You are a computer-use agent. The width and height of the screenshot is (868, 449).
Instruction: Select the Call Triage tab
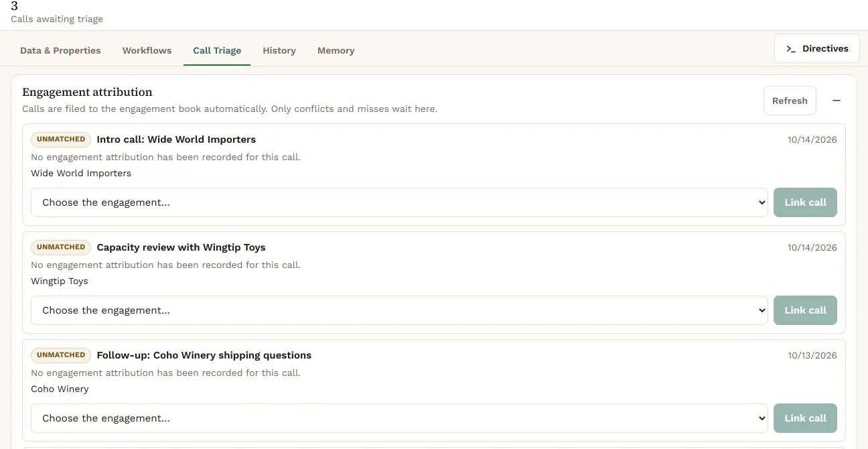coord(217,50)
